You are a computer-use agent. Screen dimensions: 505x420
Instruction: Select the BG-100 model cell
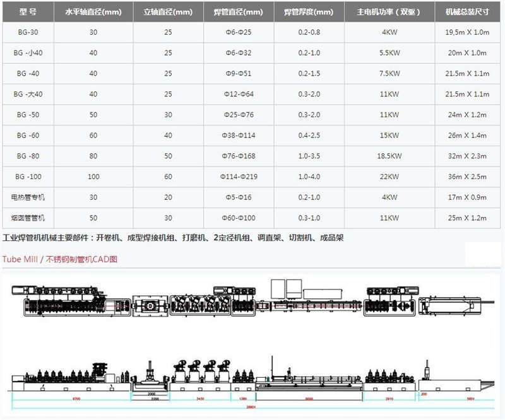click(x=28, y=177)
